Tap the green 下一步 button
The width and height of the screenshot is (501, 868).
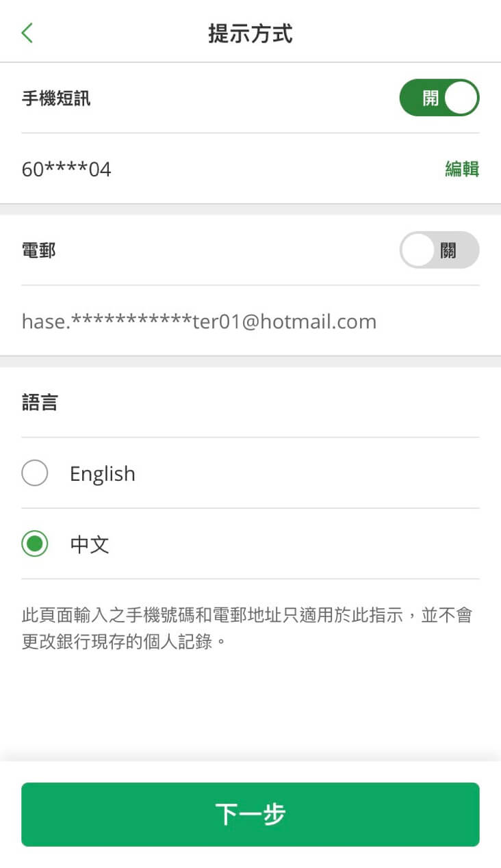[x=250, y=815]
